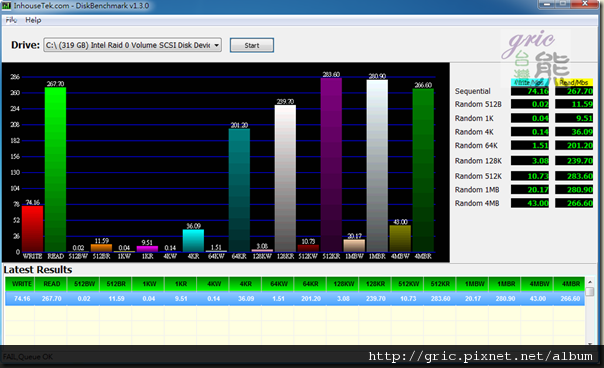Click the Drive label text
Screen dimensions: 604x368
coord(25,45)
